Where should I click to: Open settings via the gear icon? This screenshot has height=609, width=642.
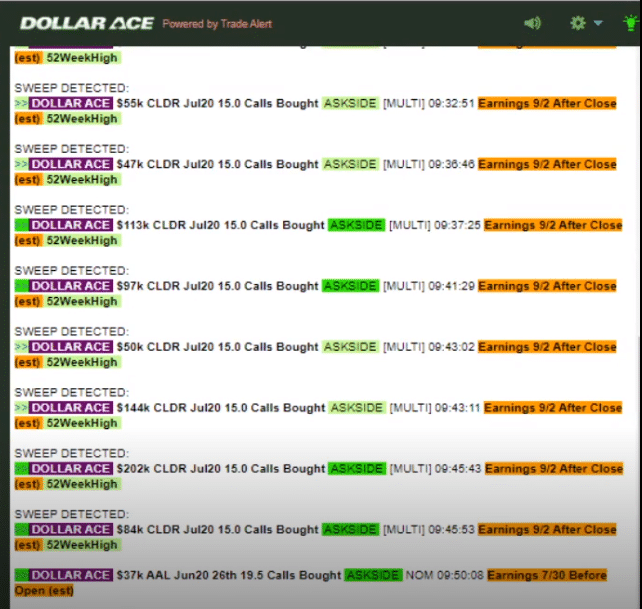click(x=578, y=23)
